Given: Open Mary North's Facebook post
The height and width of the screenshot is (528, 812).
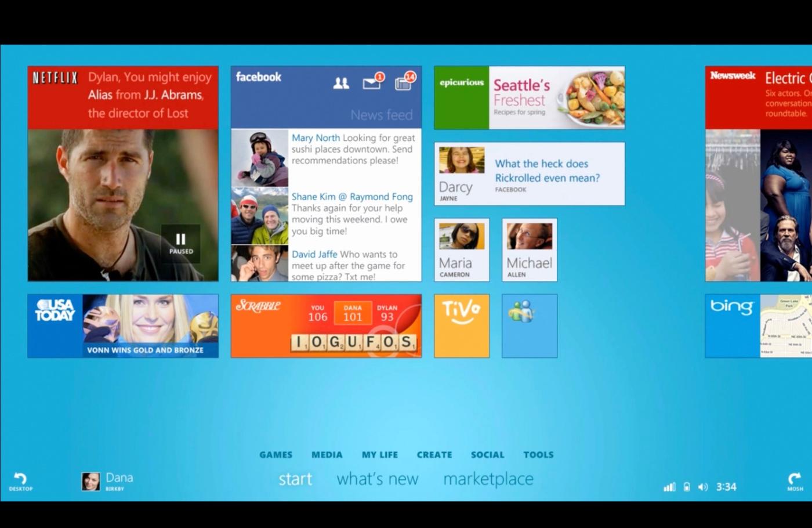Looking at the screenshot, I should (x=354, y=149).
